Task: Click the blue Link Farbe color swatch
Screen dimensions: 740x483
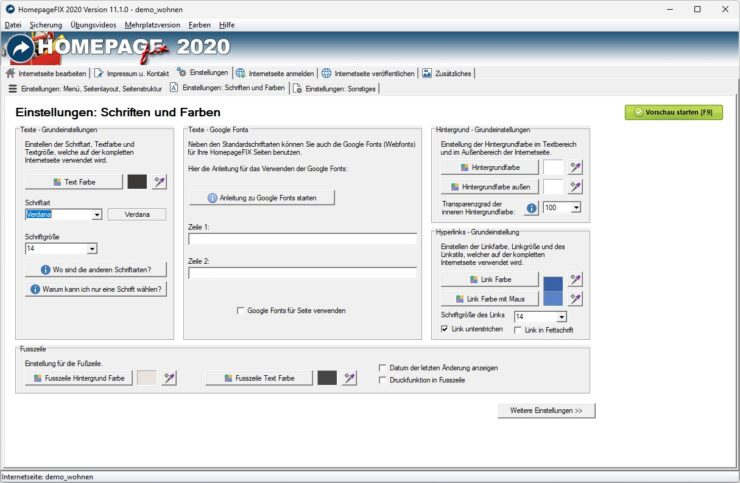Action: 553,283
